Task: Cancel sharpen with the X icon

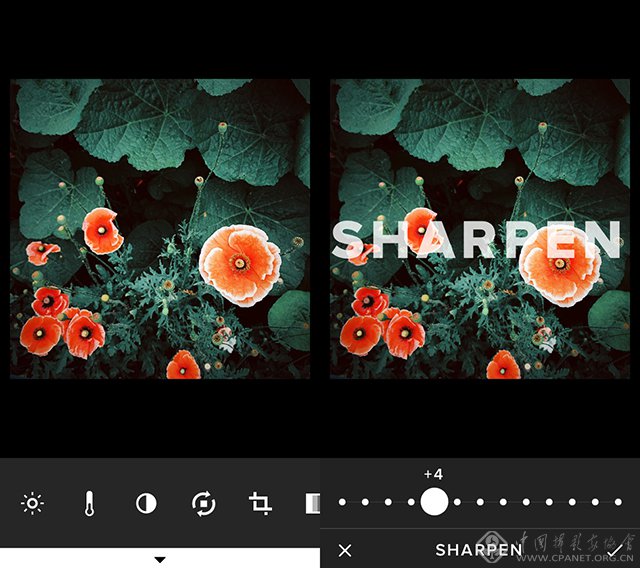Action: click(x=345, y=550)
